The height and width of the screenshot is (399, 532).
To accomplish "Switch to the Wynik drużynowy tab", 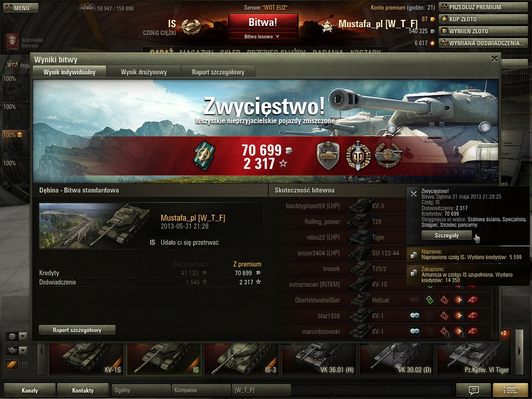I will point(144,72).
